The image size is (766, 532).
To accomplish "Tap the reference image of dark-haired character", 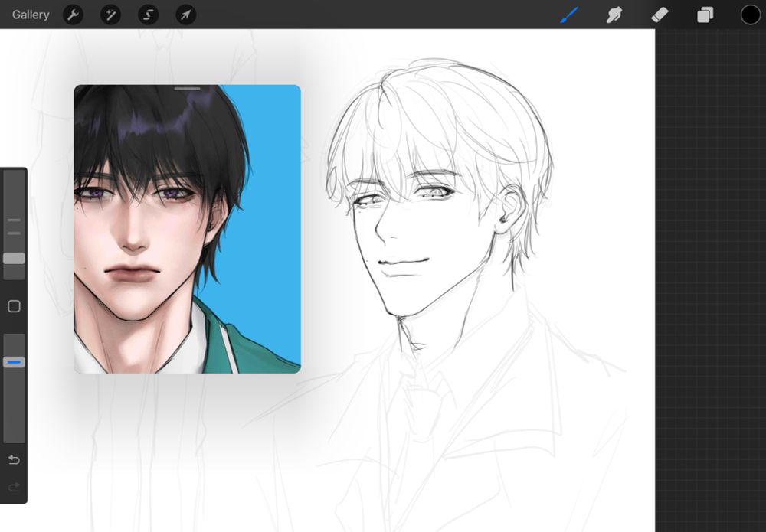I will [x=187, y=229].
